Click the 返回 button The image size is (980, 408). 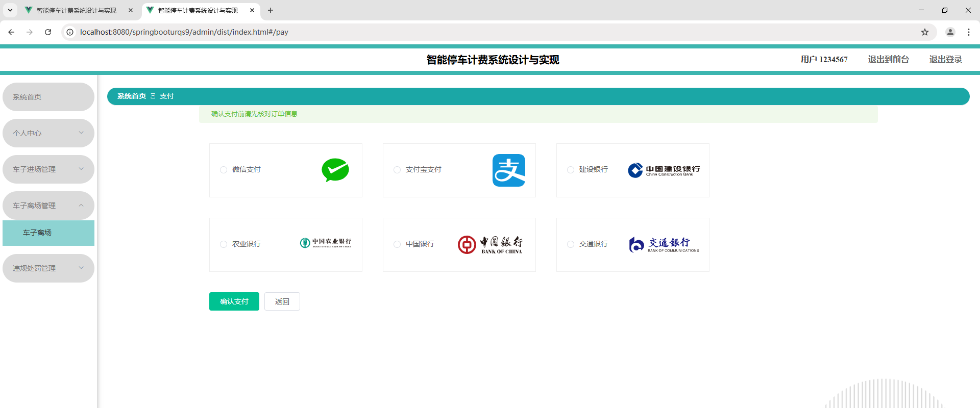pos(282,301)
